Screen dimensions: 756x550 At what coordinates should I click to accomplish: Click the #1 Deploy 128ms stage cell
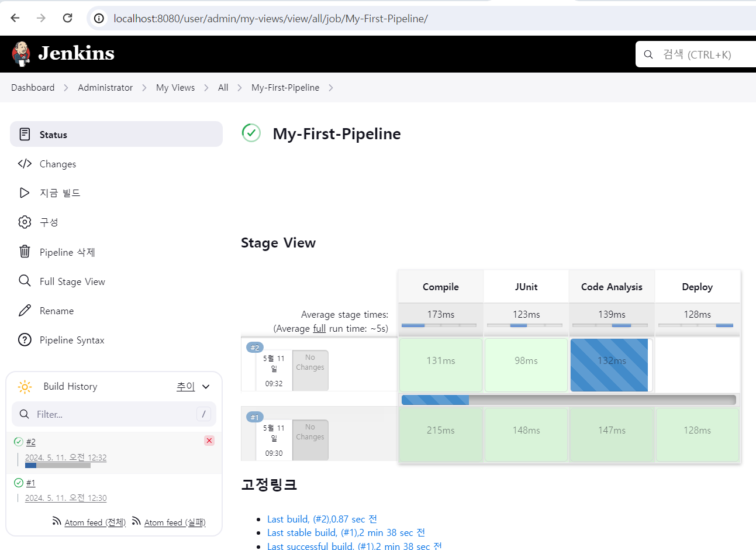click(x=698, y=435)
